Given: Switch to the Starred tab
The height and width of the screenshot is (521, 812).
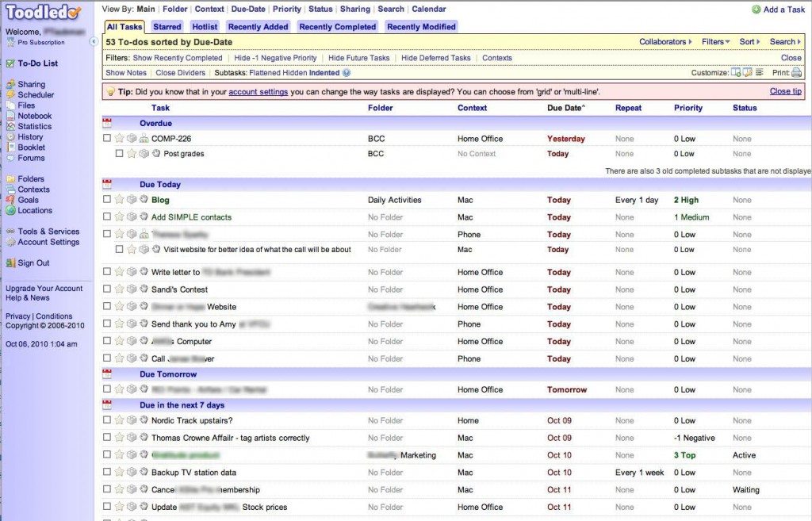Looking at the screenshot, I should click(167, 27).
